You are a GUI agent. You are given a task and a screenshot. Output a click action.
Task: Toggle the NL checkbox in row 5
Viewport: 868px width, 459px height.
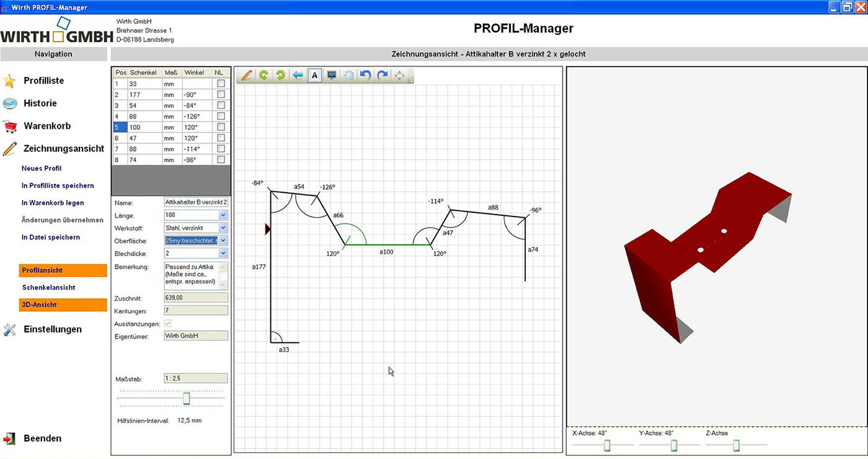coord(221,127)
